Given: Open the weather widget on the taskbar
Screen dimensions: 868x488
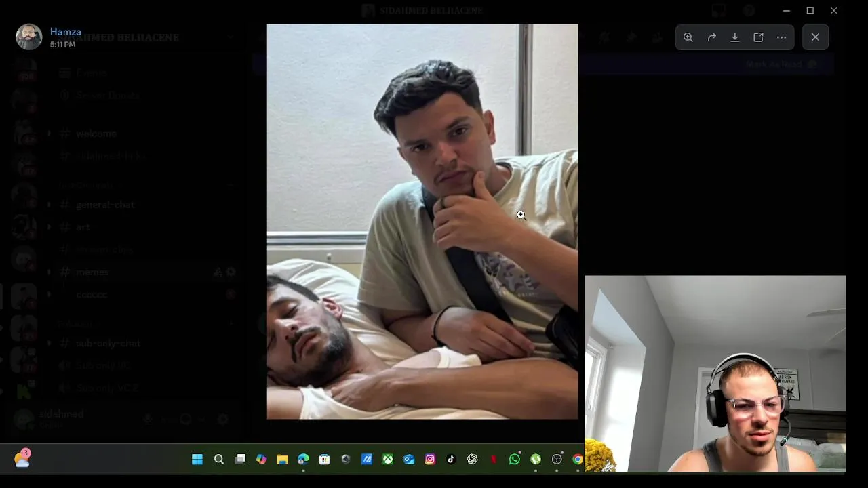Looking at the screenshot, I should [x=22, y=459].
